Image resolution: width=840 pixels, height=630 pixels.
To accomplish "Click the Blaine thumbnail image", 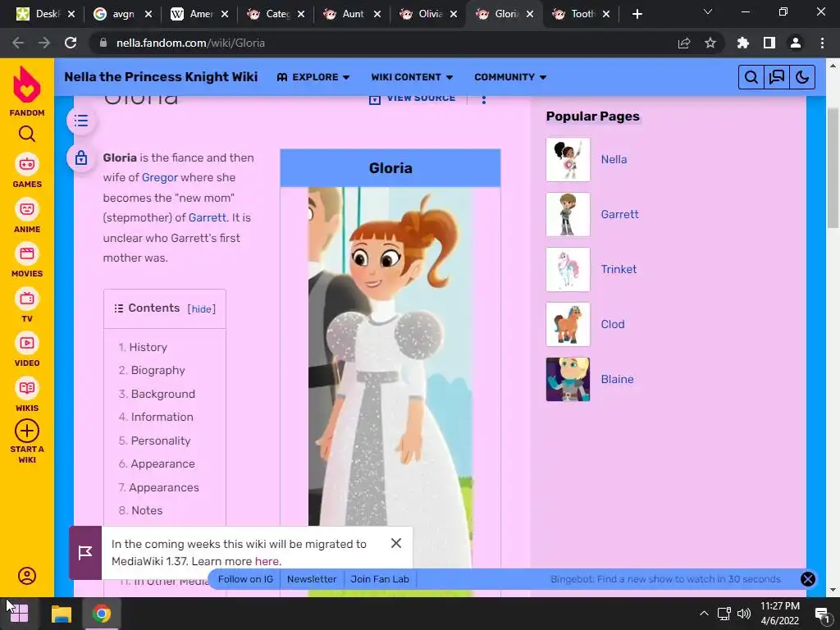I will 568,379.
